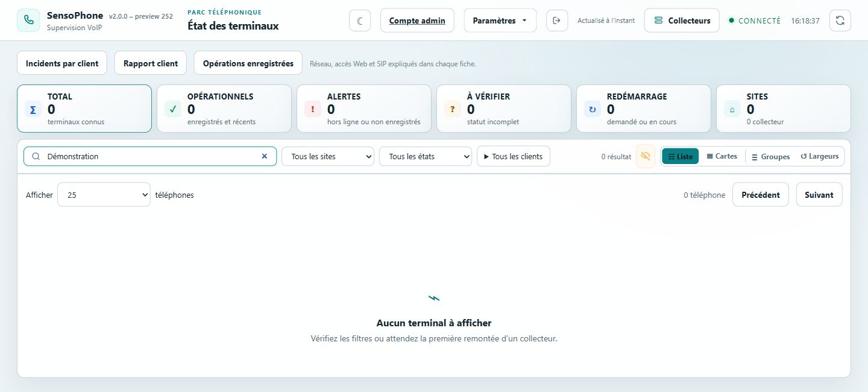Screen dimensions: 868x392
Task: Click the refresh icon beside the clock
Action: click(840, 21)
